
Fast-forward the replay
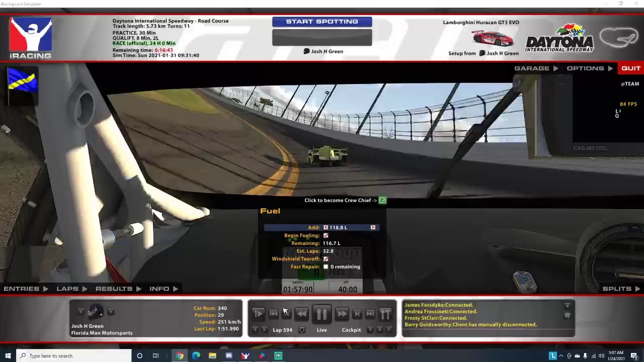click(x=342, y=314)
